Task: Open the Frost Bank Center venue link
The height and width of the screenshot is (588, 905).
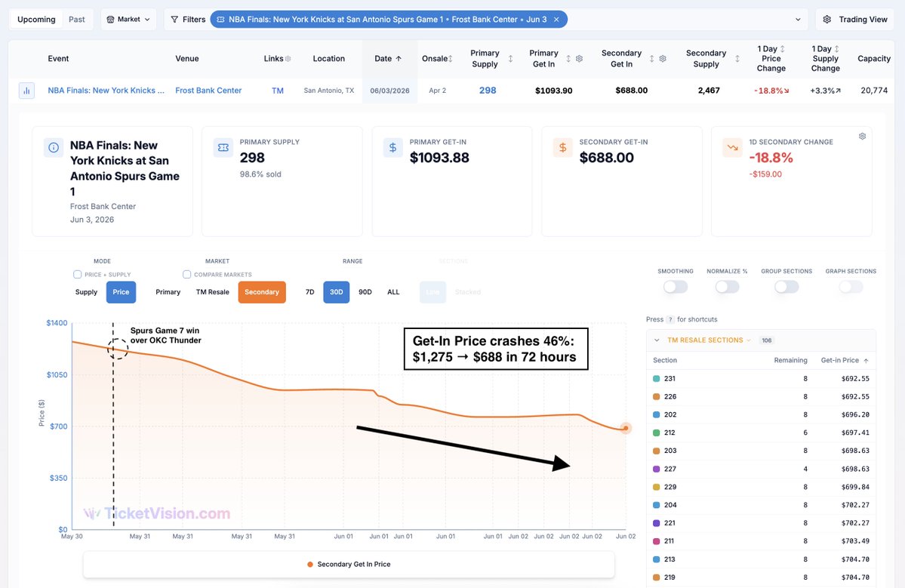Action: pos(208,91)
